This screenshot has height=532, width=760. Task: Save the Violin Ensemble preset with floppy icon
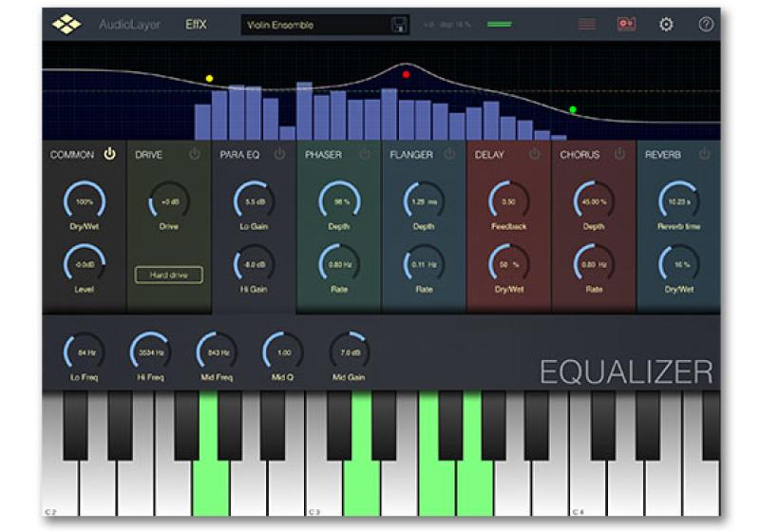pos(399,25)
